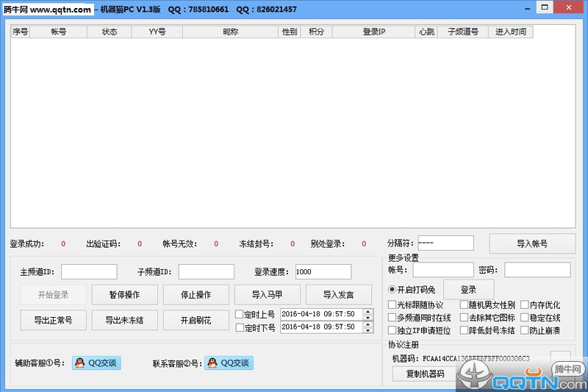Image resolution: width=588 pixels, height=392 pixels.
Task: Click the 复制机器码 button
Action: click(425, 374)
